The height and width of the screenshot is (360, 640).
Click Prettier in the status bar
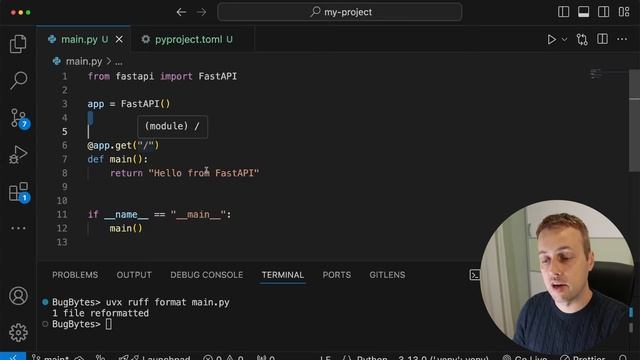(583, 358)
